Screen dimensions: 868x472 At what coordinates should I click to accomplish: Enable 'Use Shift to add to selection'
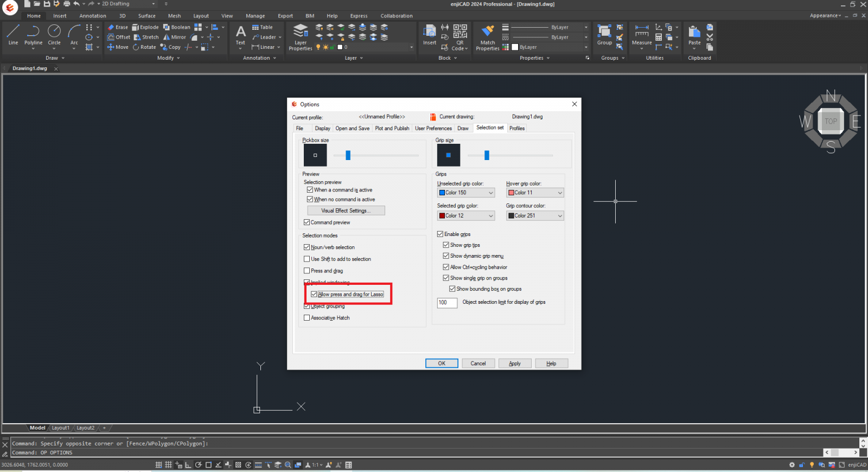click(x=307, y=259)
